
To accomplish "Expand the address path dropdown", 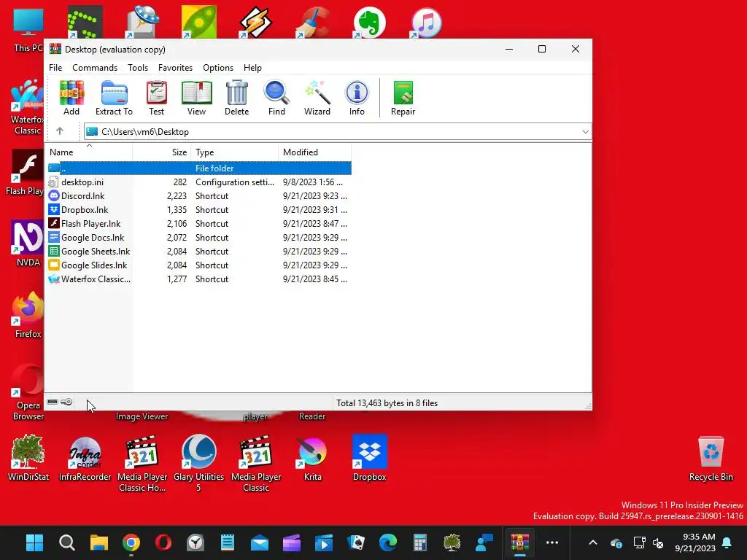I will [x=586, y=132].
